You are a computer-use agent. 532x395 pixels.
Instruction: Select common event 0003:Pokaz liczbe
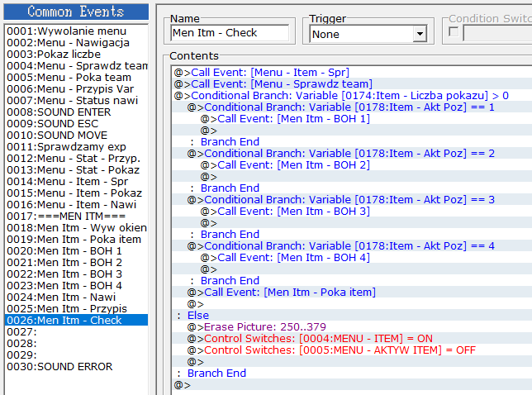pos(76,54)
